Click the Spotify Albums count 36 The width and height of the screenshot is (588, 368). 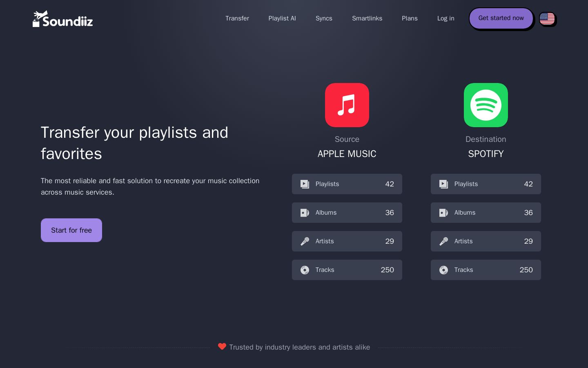point(528,213)
